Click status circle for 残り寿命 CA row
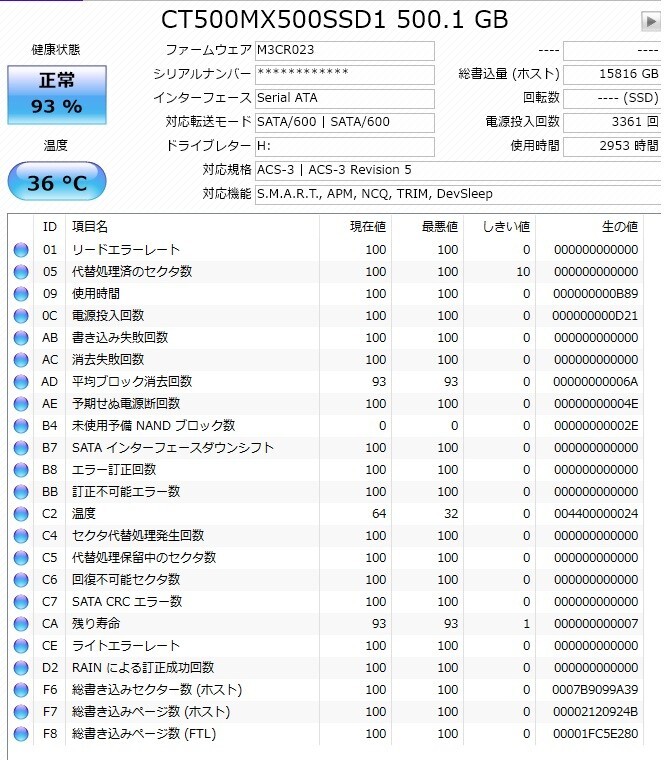Screen dimensions: 668x760 coord(21,624)
